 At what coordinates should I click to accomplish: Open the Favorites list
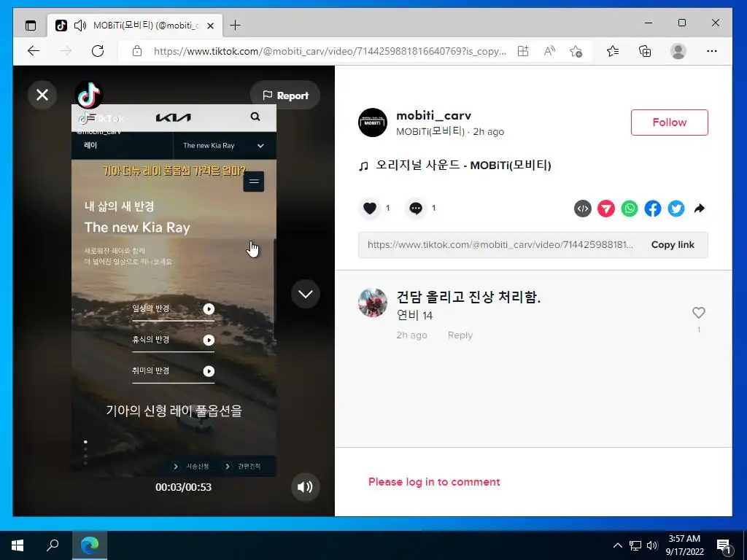tap(613, 51)
